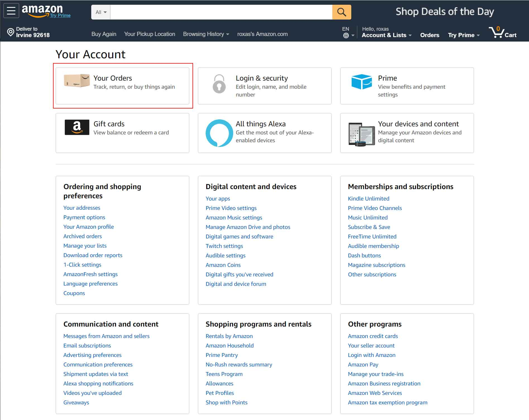The image size is (529, 420).
Task: Open Amazon credit cards link
Action: point(373,336)
